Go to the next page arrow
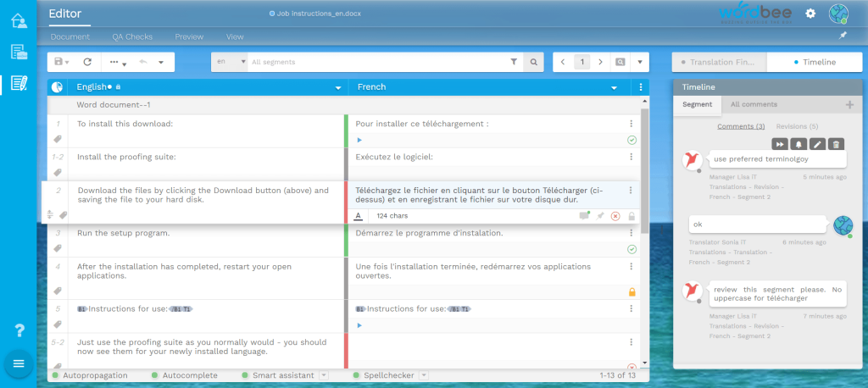The image size is (868, 388). (600, 62)
